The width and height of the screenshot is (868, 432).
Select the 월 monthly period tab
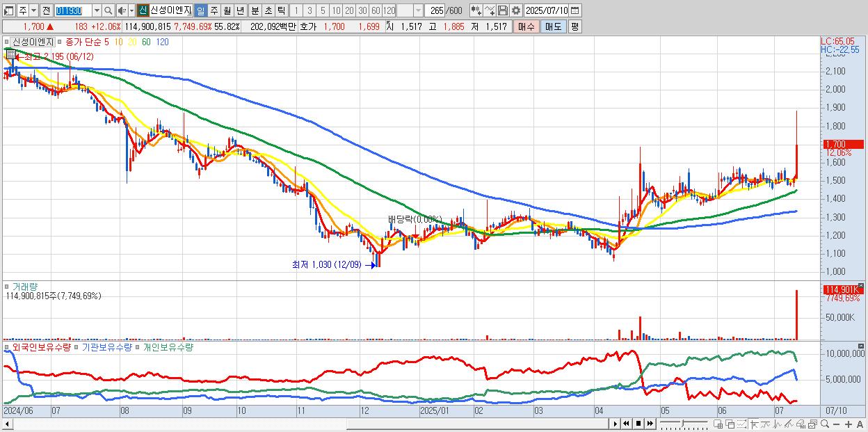pyautogui.click(x=227, y=10)
